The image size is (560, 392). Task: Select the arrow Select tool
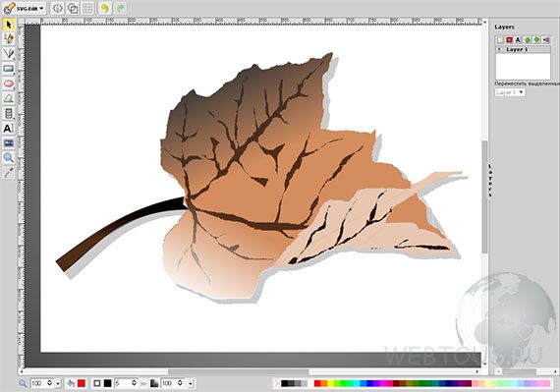pos(9,24)
